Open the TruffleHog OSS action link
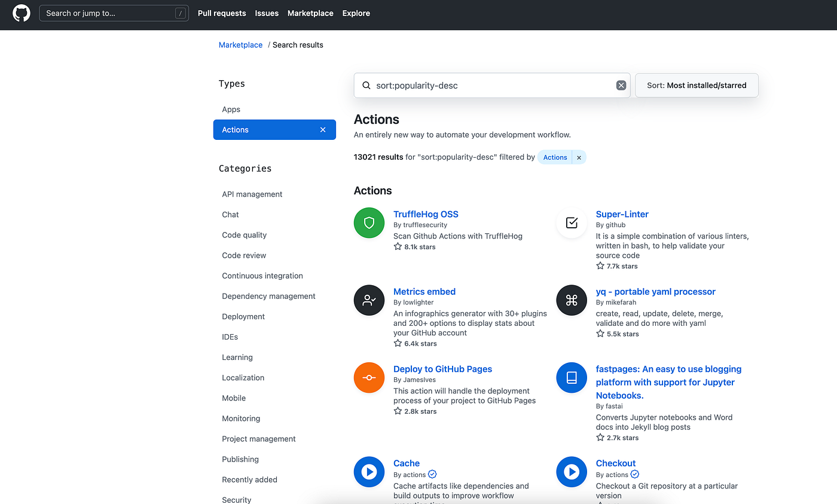 click(x=426, y=214)
